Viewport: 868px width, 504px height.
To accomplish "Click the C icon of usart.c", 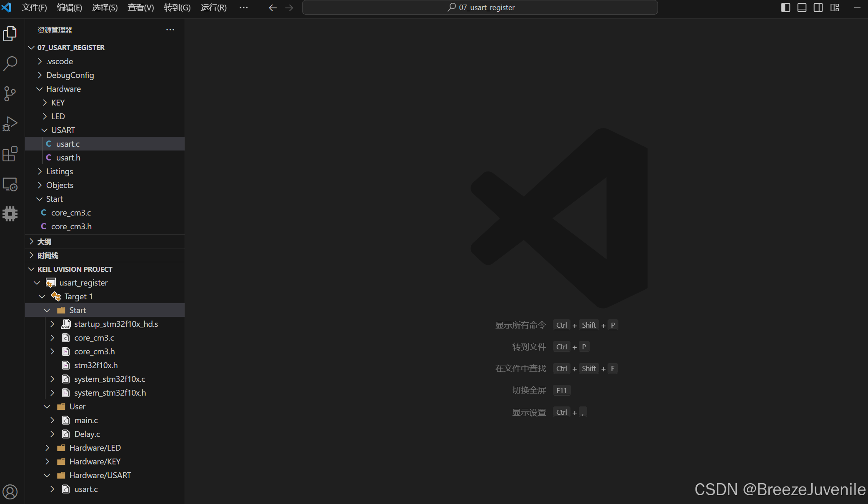I will [49, 144].
